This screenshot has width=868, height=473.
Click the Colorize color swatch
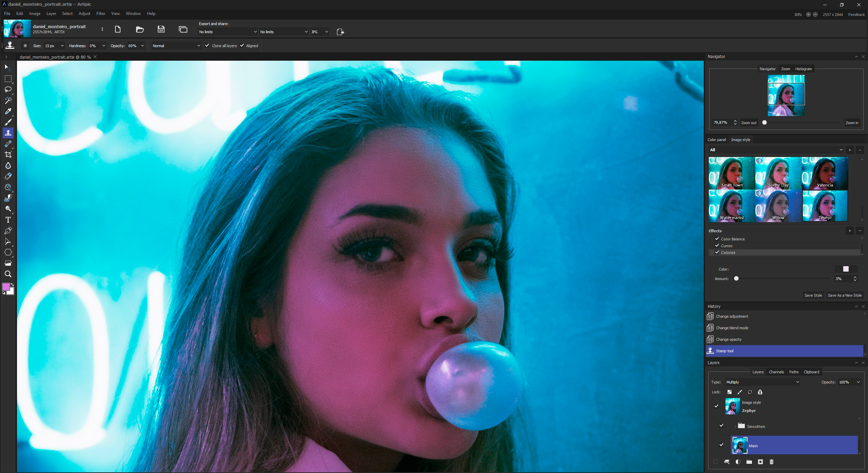[846, 269]
